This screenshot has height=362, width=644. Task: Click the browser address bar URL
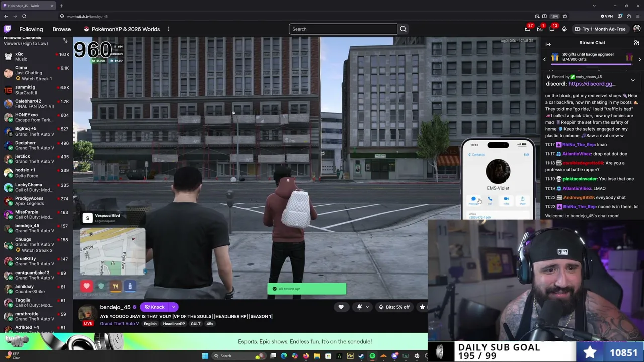pos(88,16)
